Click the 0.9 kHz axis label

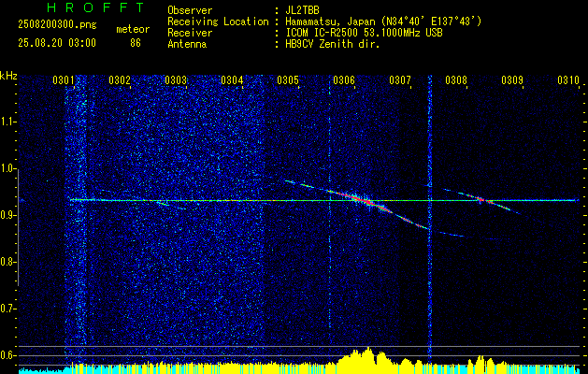point(7,215)
